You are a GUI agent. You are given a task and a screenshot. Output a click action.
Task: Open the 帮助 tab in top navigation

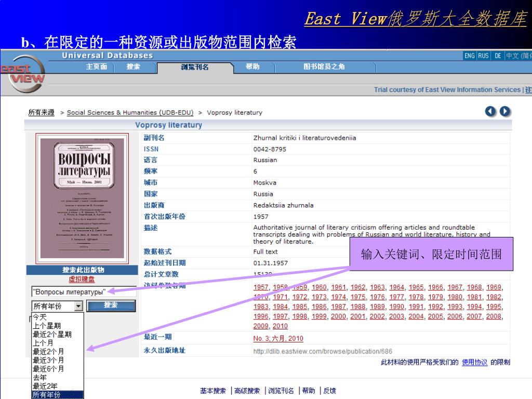click(x=252, y=67)
